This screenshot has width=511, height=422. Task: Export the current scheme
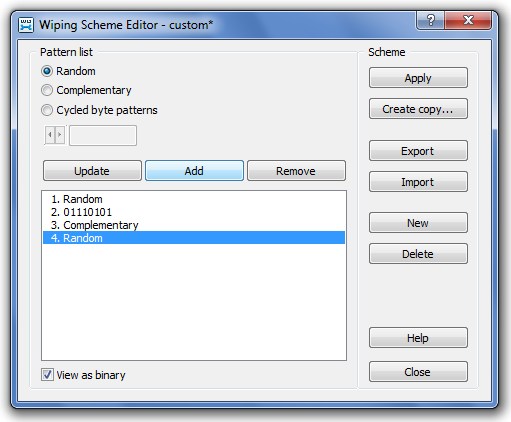[x=418, y=151]
